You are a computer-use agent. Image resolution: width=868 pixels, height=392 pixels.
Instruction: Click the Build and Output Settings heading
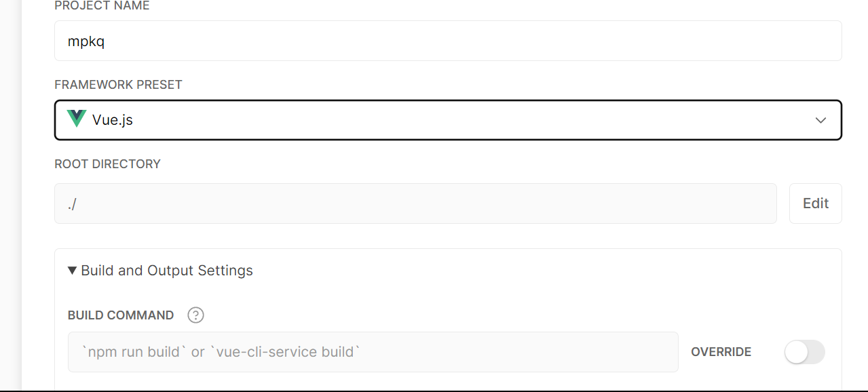tap(167, 271)
